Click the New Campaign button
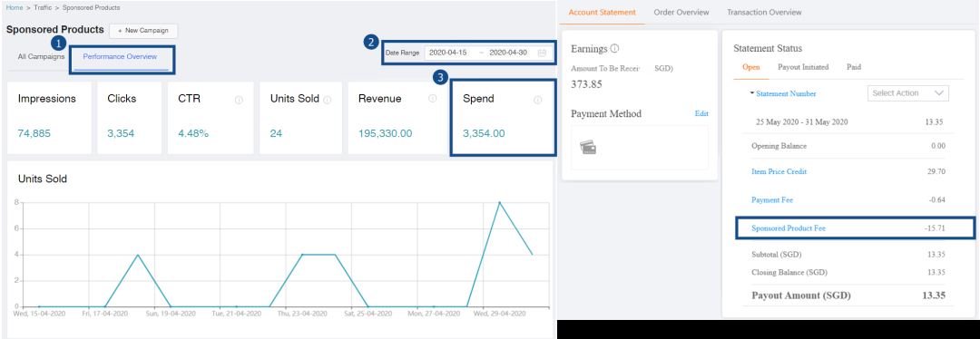The width and height of the screenshot is (980, 339). [143, 31]
